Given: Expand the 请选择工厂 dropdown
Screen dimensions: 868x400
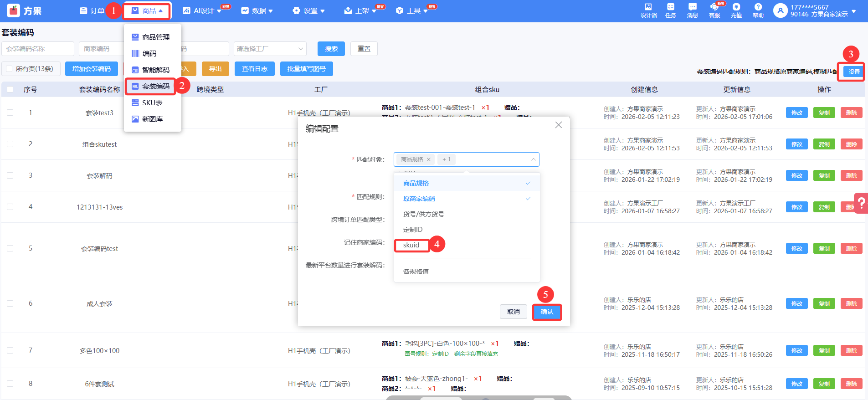Looking at the screenshot, I should 270,49.
